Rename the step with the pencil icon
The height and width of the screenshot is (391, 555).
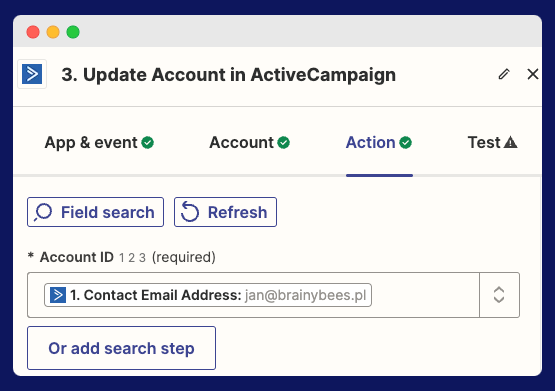504,74
